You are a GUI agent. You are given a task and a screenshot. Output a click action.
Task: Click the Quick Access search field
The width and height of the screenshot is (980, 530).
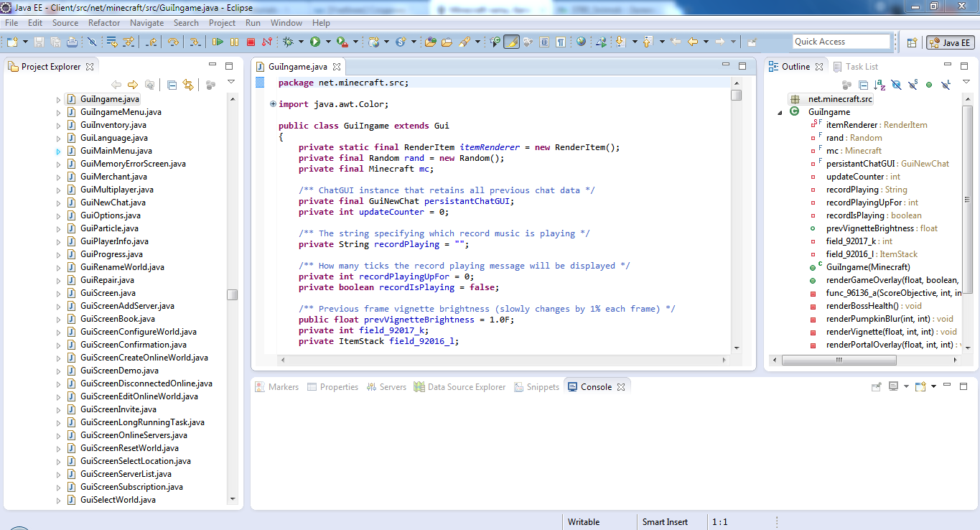(841, 42)
